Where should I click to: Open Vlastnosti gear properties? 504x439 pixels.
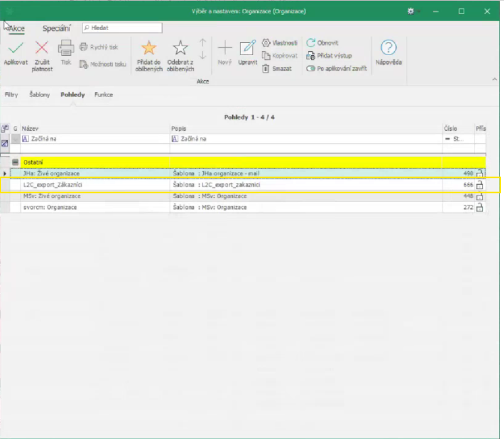280,43
